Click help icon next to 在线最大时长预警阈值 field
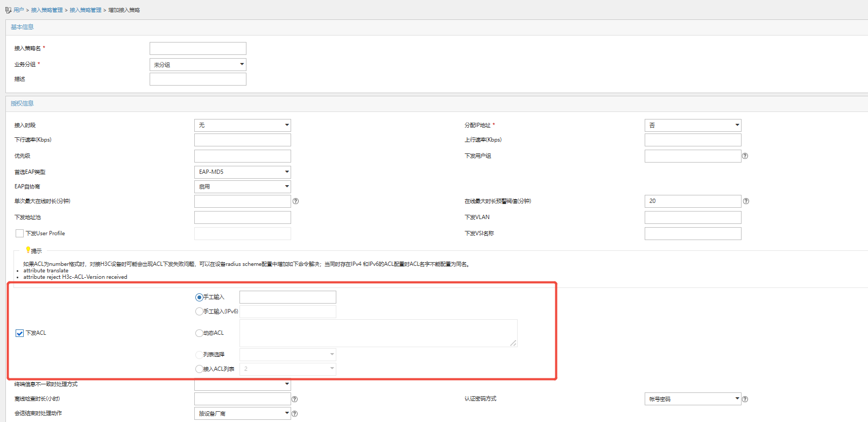This screenshot has height=422, width=868. click(x=746, y=201)
